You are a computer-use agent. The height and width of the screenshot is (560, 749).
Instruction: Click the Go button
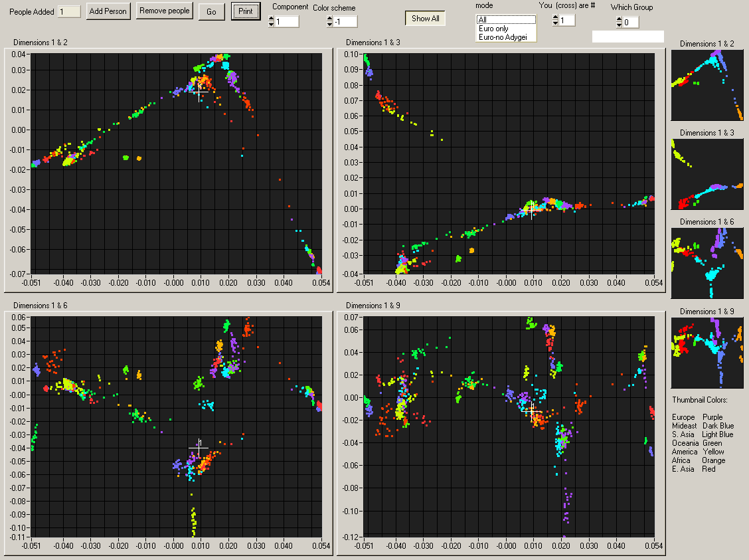[211, 11]
